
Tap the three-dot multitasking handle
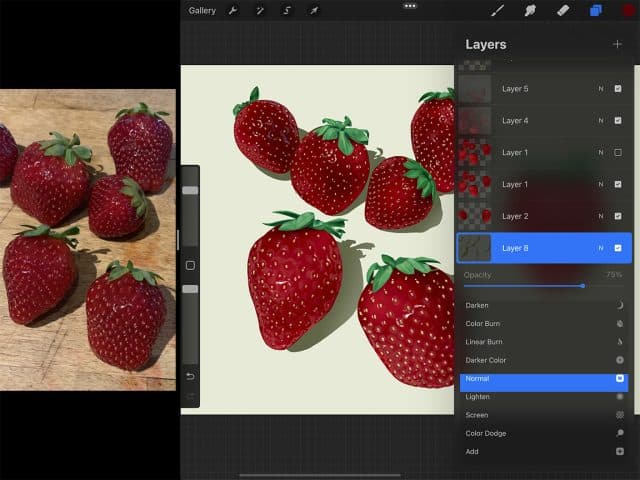click(410, 6)
